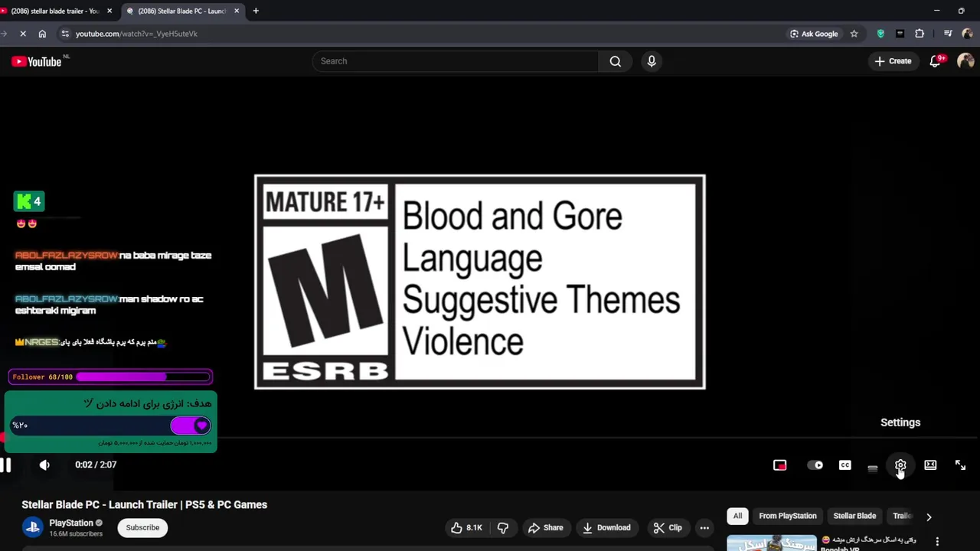The width and height of the screenshot is (980, 551).
Task: Open the PlayStation channel name link
Action: coord(71,523)
